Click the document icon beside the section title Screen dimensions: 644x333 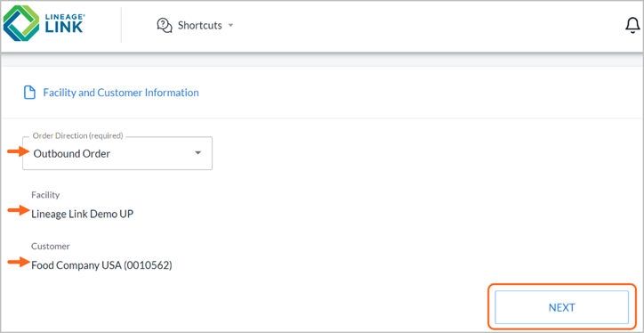click(x=29, y=93)
